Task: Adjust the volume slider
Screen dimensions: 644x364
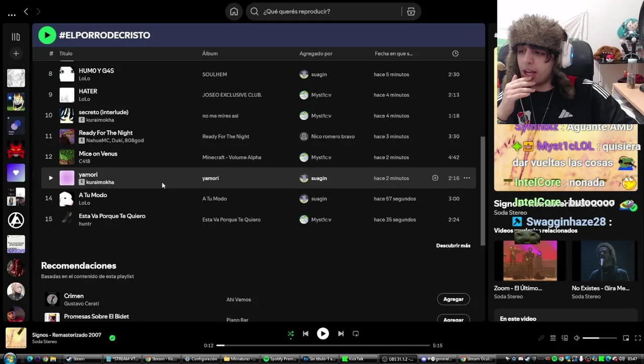Action: (600, 338)
